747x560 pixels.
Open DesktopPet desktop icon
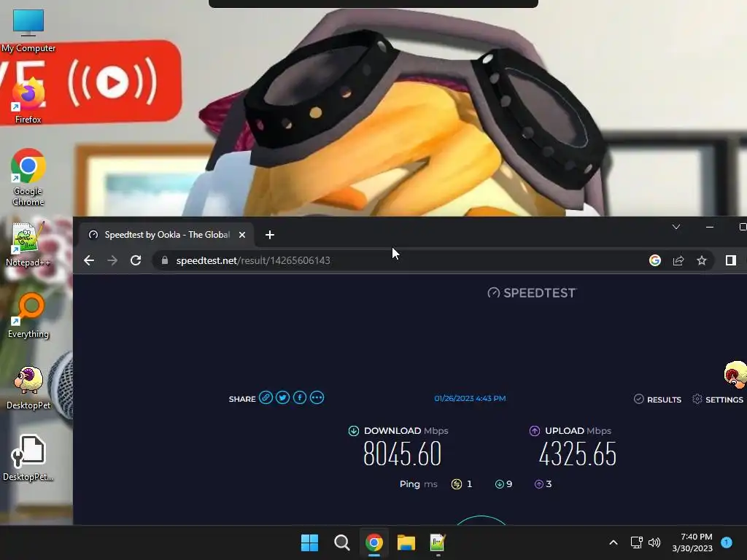click(28, 387)
